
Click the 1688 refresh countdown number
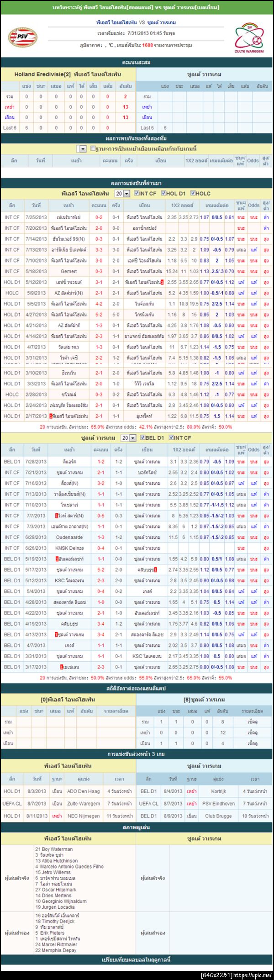pos(148,45)
